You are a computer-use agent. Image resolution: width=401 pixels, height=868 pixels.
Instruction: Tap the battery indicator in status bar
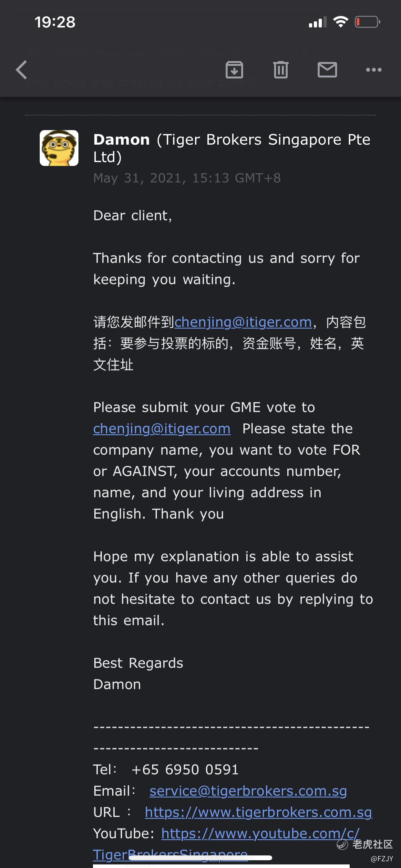coord(367,22)
